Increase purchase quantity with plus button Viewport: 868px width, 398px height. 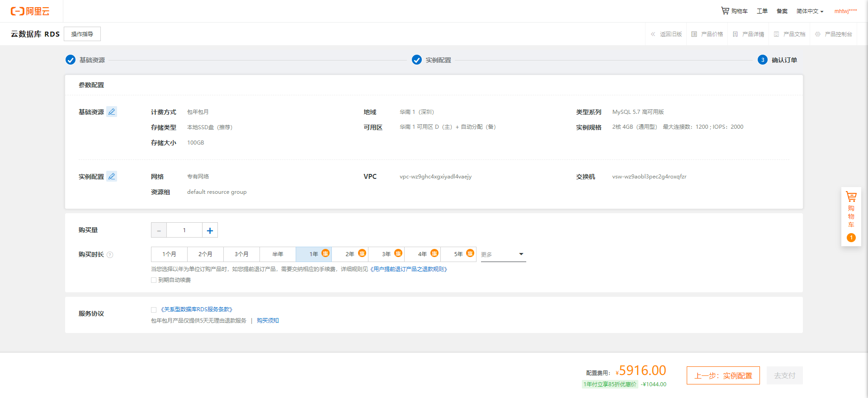click(210, 230)
